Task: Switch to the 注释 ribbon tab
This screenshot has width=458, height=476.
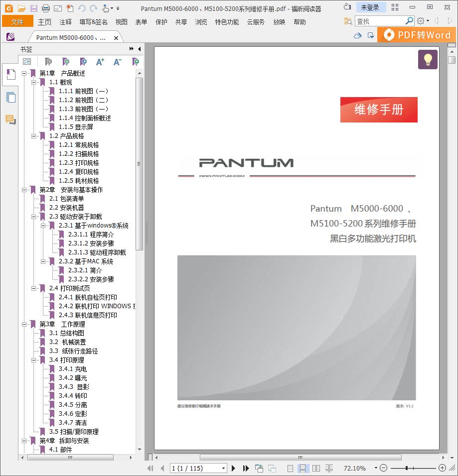Action: tap(65, 22)
